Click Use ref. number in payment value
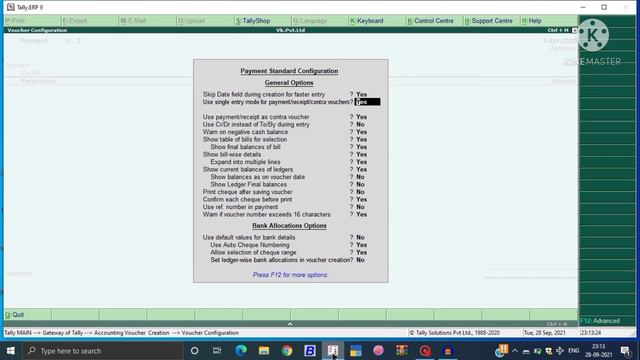The image size is (640, 360). point(360,207)
